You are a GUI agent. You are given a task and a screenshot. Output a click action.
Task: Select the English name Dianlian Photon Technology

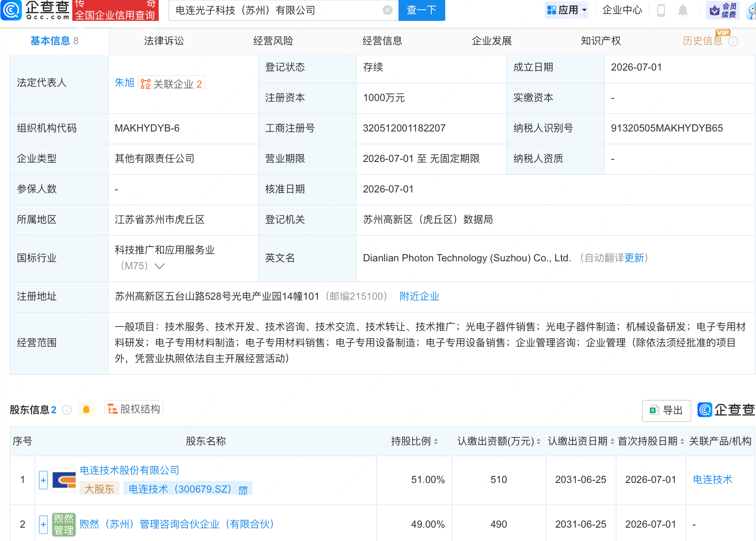[x=467, y=258]
